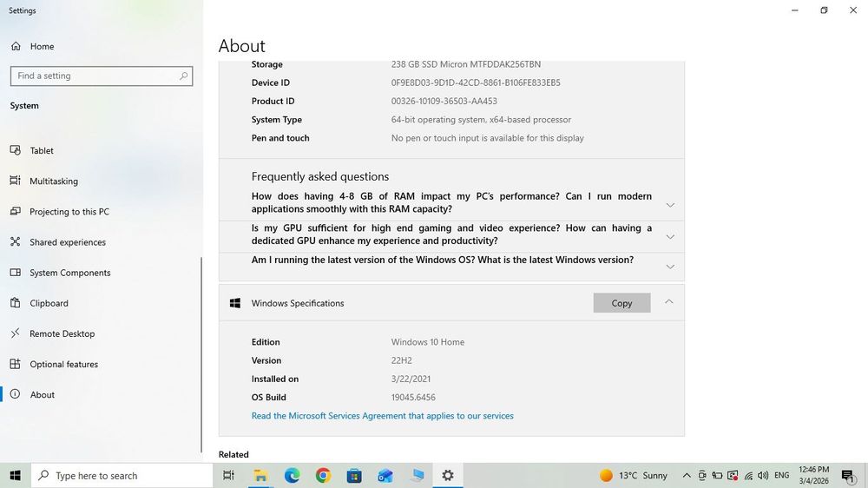Click the OS Build value 19045.6456
This screenshot has height=488, width=868.
(413, 397)
